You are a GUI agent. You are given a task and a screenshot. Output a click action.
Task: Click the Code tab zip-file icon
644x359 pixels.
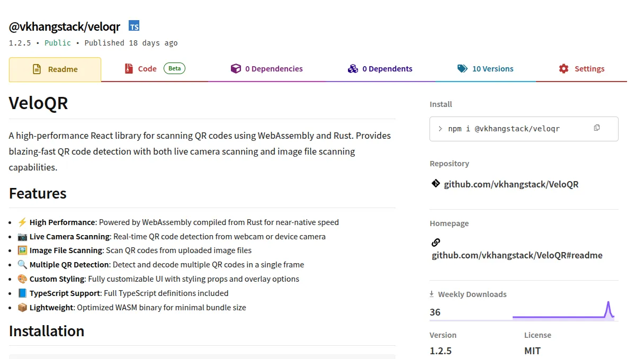pyautogui.click(x=129, y=69)
